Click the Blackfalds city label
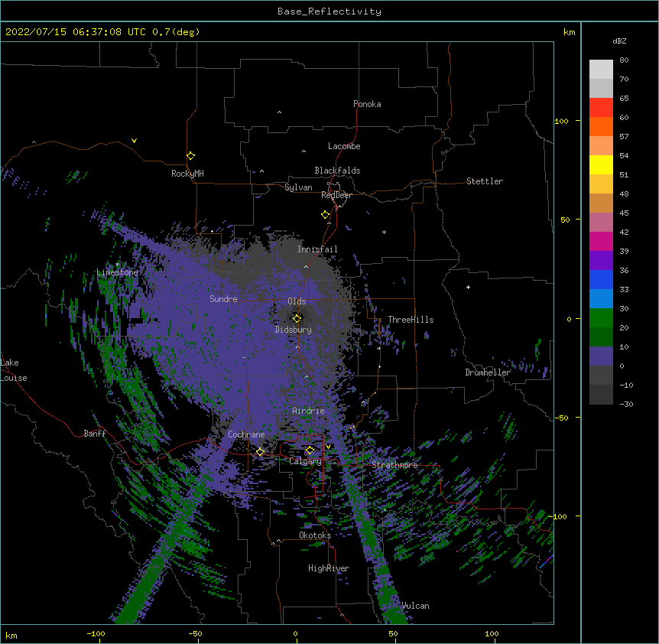This screenshot has height=644, width=659. pyautogui.click(x=337, y=171)
